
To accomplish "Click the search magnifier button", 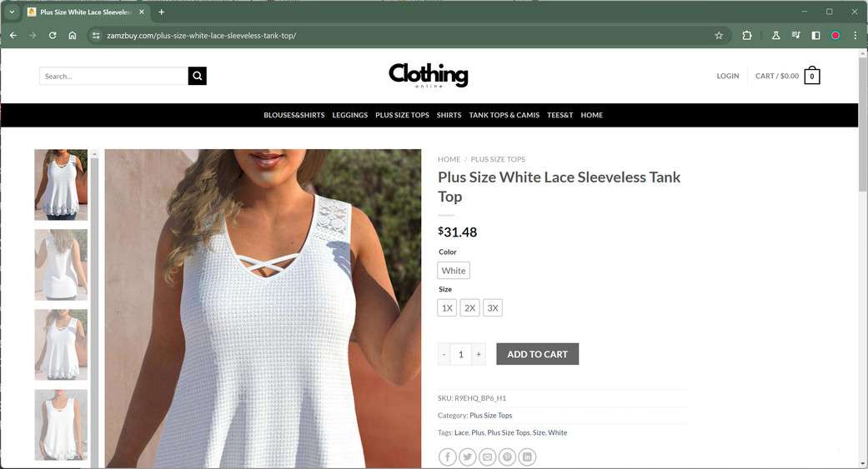I will 197,76.
